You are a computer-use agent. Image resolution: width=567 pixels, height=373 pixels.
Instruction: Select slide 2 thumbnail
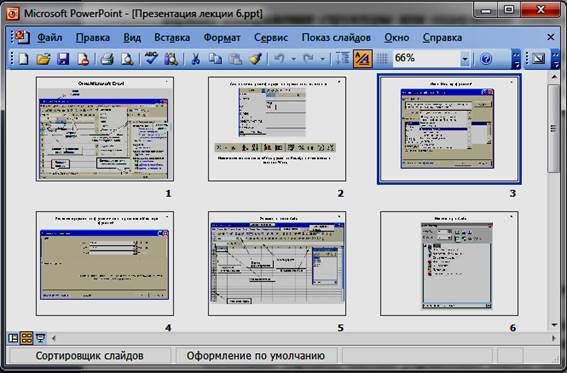click(x=277, y=129)
